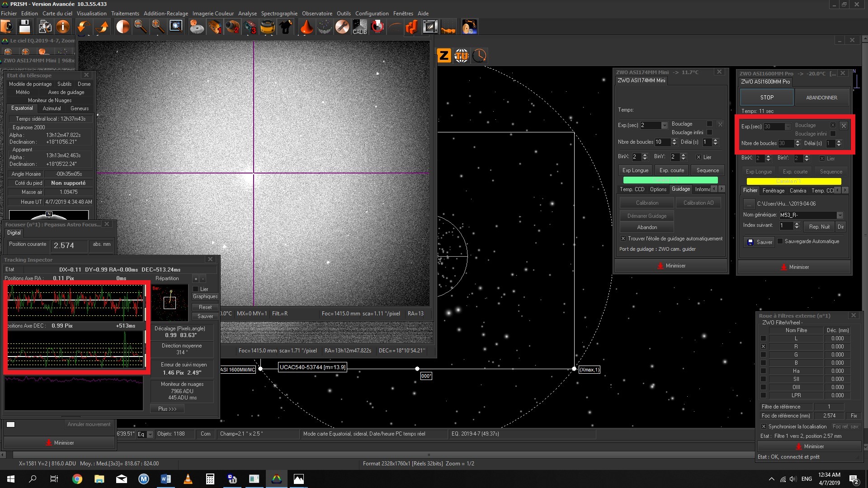Select the zoom-to-window magnifier icon
This screenshot has width=868, height=488.
(176, 27)
